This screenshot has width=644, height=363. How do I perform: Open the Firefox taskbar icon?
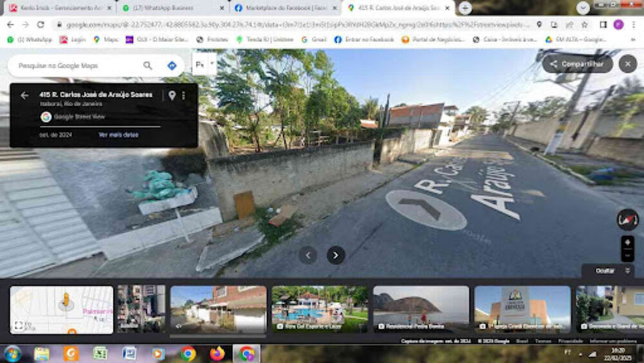click(217, 353)
